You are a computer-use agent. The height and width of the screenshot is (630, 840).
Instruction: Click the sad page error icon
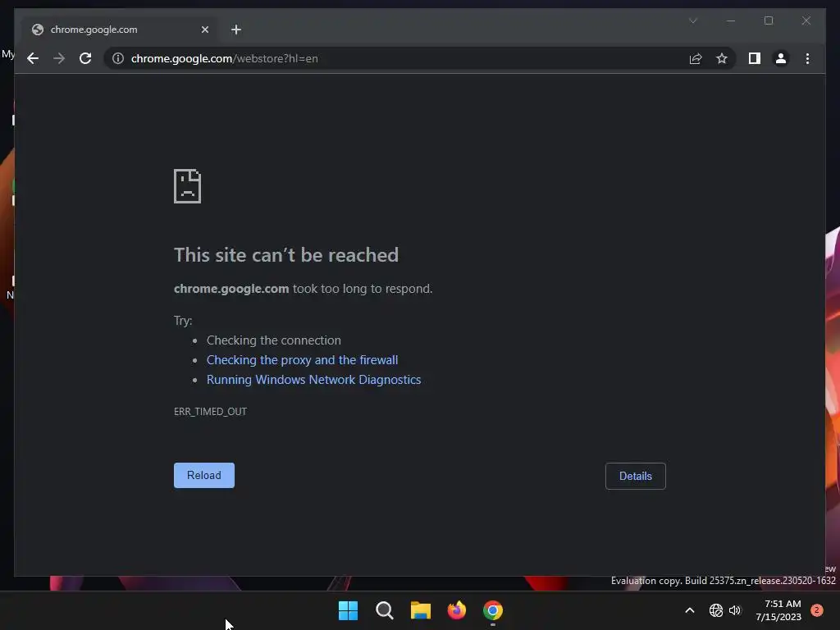pos(188,186)
